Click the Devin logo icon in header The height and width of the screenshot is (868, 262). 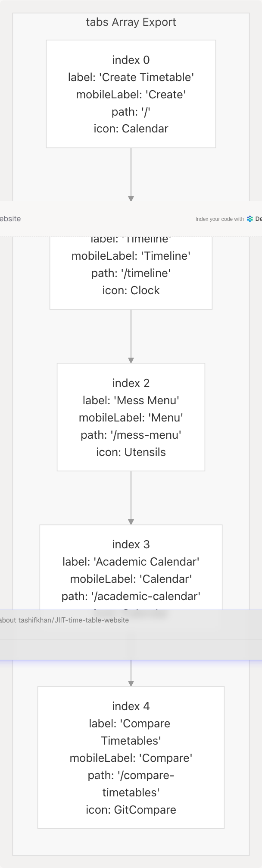point(250,219)
